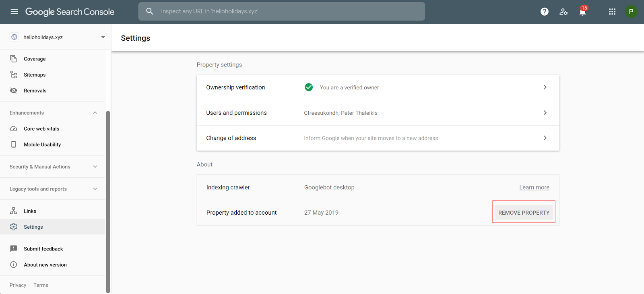
Task: Select Mobile Usability in sidebar
Action: (x=42, y=145)
